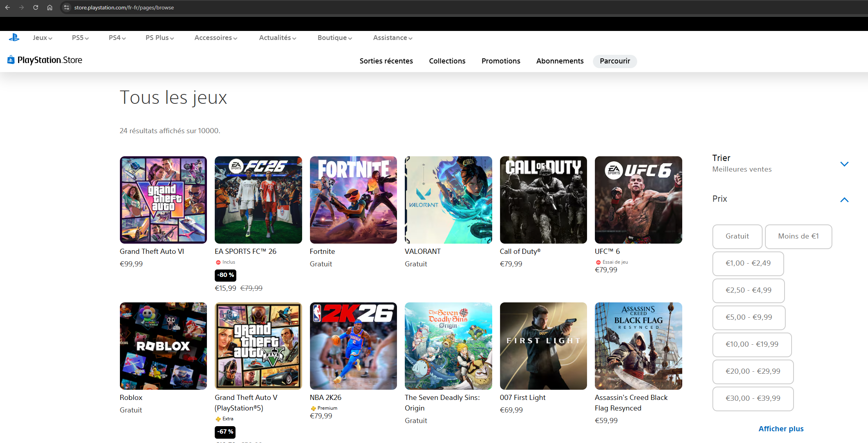
Task: Toggle the €1,00 - €2,49 filter
Action: tap(748, 263)
